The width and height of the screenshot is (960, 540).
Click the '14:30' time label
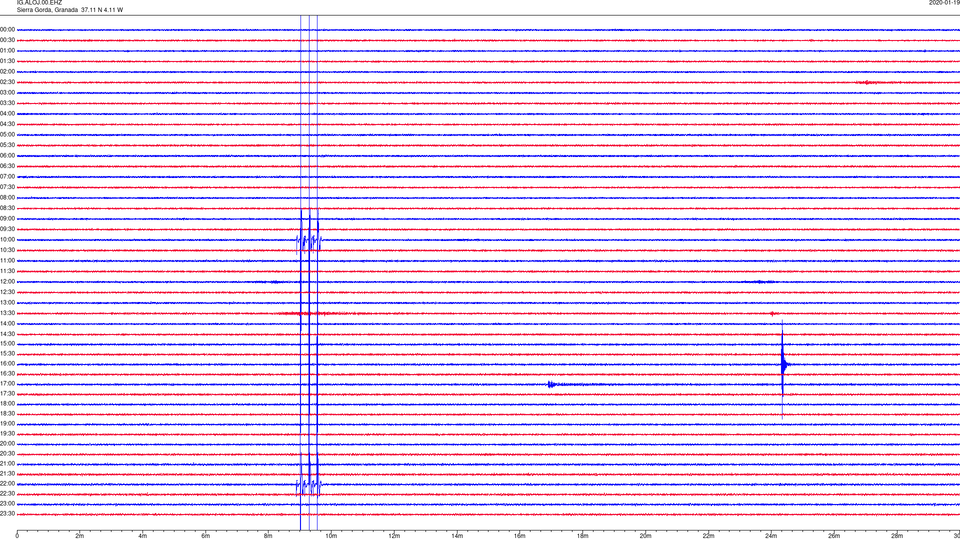point(7,334)
